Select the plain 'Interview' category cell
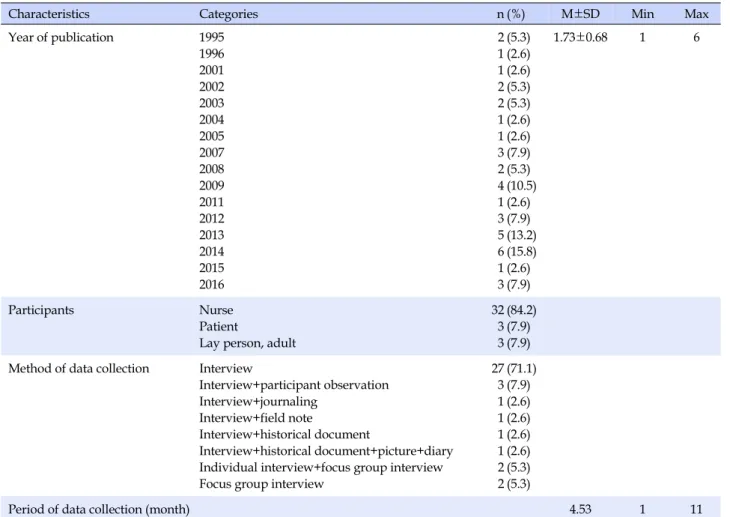The width and height of the screenshot is (730, 517). coord(226,368)
